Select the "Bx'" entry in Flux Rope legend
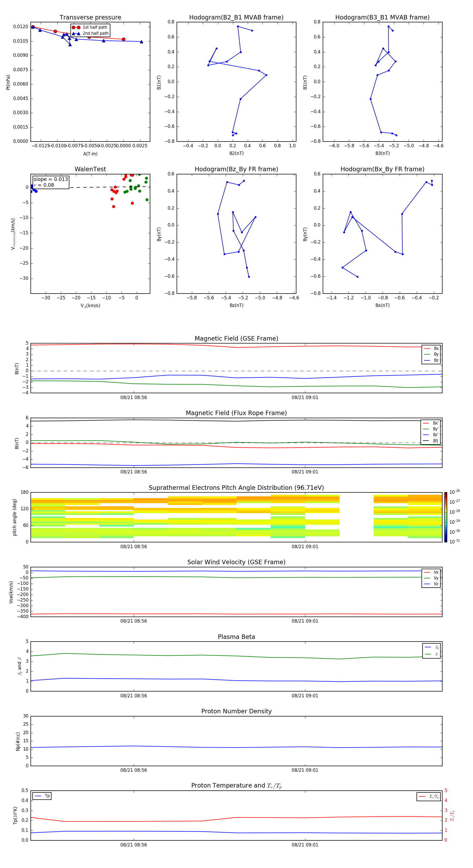The height and width of the screenshot is (868, 473). coord(431,423)
